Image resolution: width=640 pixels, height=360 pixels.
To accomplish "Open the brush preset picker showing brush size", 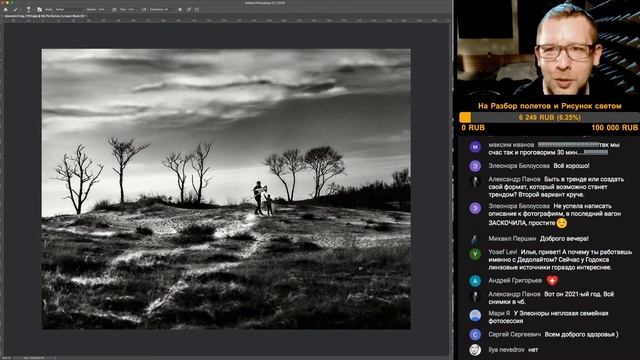I will pyautogui.click(x=29, y=9).
